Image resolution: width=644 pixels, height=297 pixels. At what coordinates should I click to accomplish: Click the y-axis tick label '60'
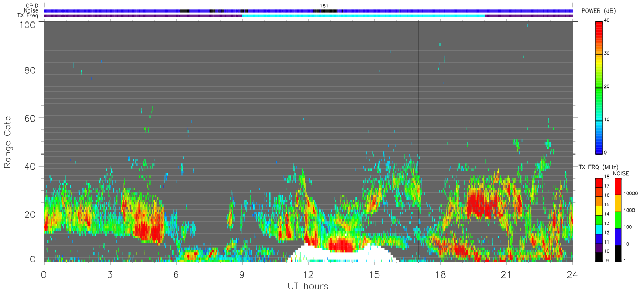29,118
